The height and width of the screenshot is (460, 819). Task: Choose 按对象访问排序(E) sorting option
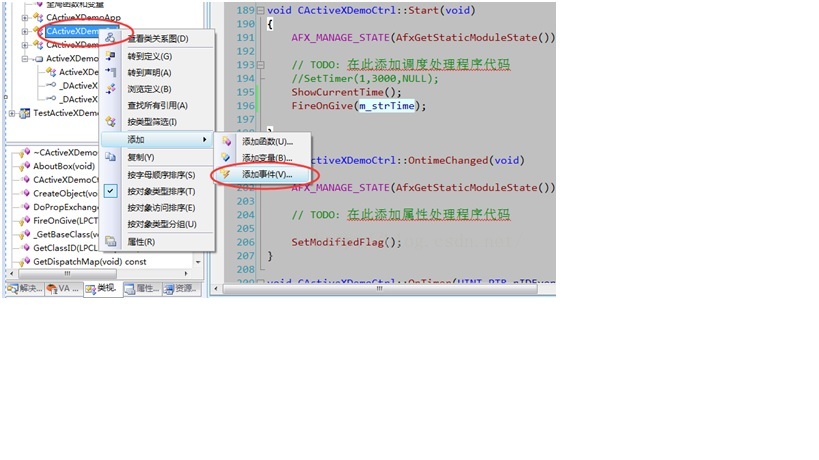click(x=161, y=207)
